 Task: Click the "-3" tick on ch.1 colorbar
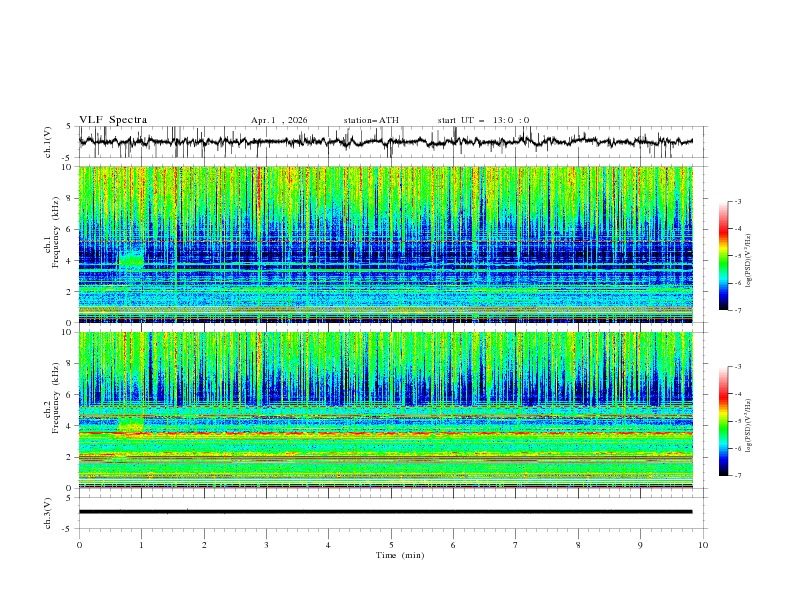pyautogui.click(x=738, y=201)
